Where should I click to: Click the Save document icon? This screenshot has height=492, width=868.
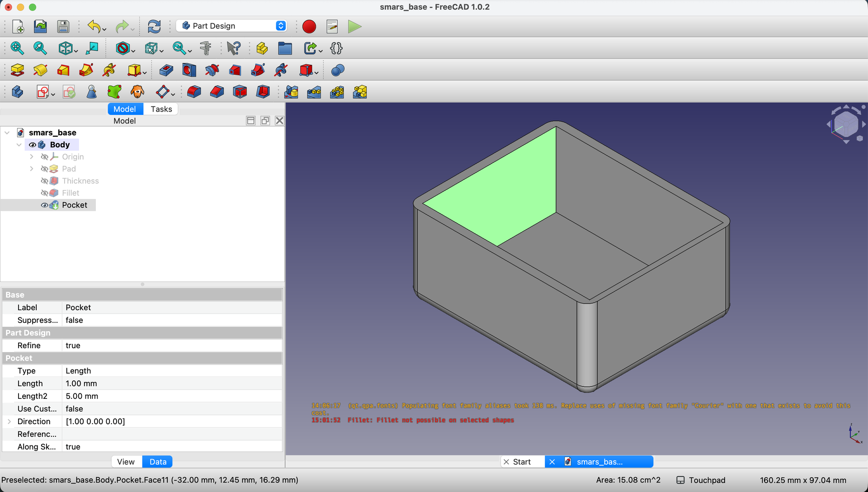point(63,27)
